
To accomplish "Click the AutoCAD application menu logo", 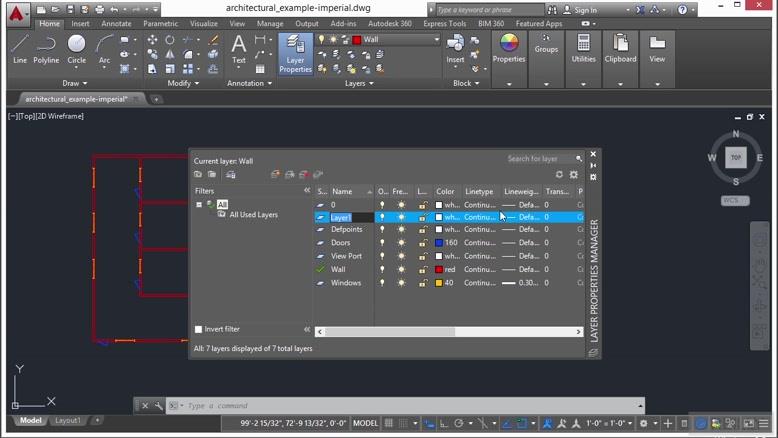I will [16, 13].
